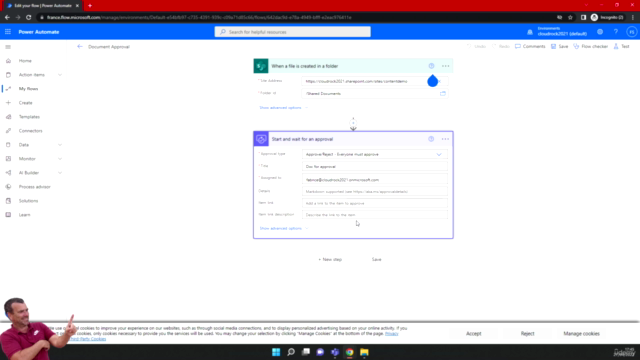Image resolution: width=640 pixels, height=360 pixels.
Task: Open Create in the sidebar
Action: [25, 103]
